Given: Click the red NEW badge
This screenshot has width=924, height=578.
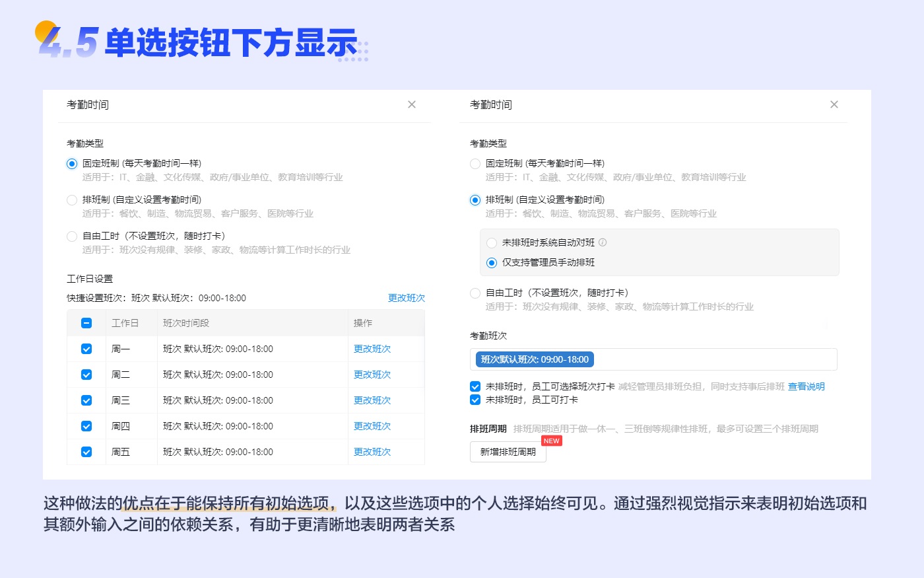Looking at the screenshot, I should 552,441.
